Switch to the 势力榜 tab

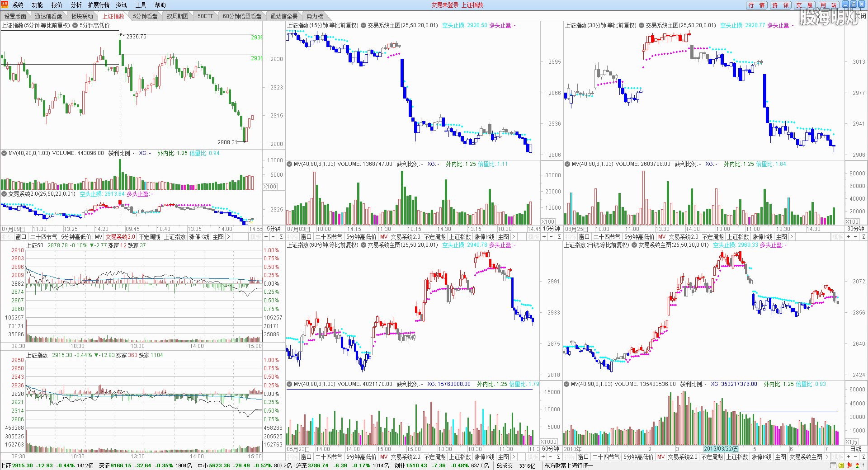click(315, 16)
